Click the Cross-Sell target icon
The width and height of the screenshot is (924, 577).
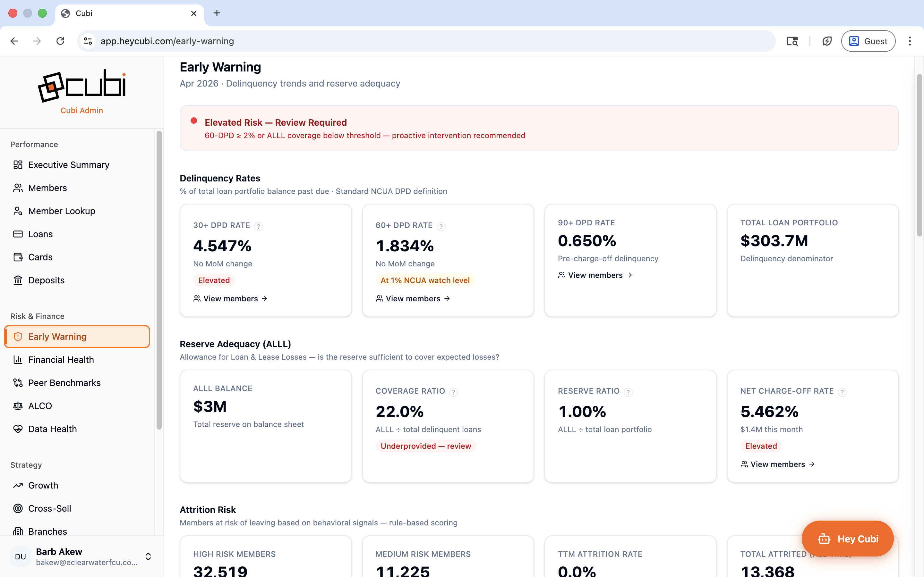(x=18, y=508)
